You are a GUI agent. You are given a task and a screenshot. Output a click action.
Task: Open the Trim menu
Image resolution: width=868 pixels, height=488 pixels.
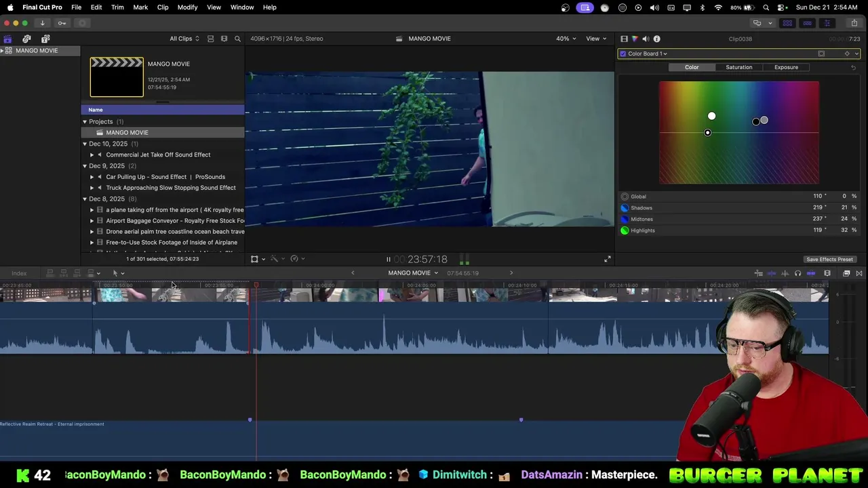[x=117, y=7]
